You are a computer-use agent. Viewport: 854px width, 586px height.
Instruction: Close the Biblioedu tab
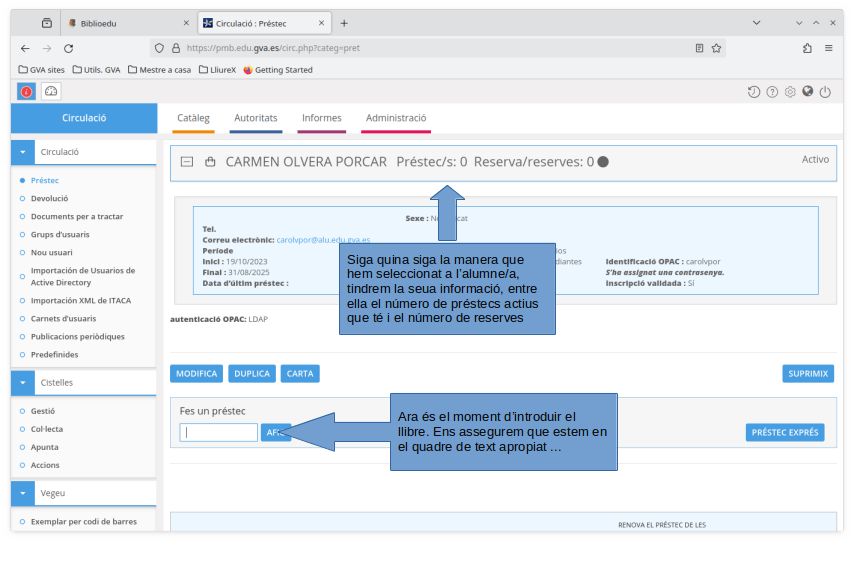coord(186,23)
